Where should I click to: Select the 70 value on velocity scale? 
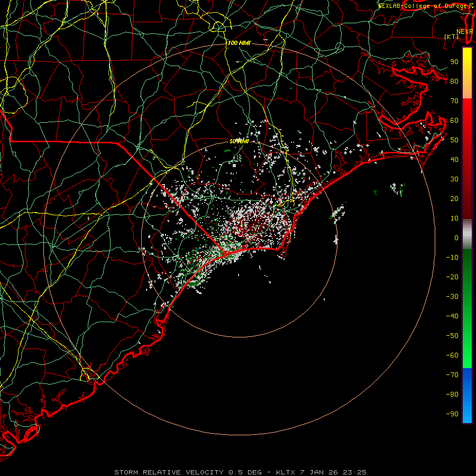click(454, 101)
